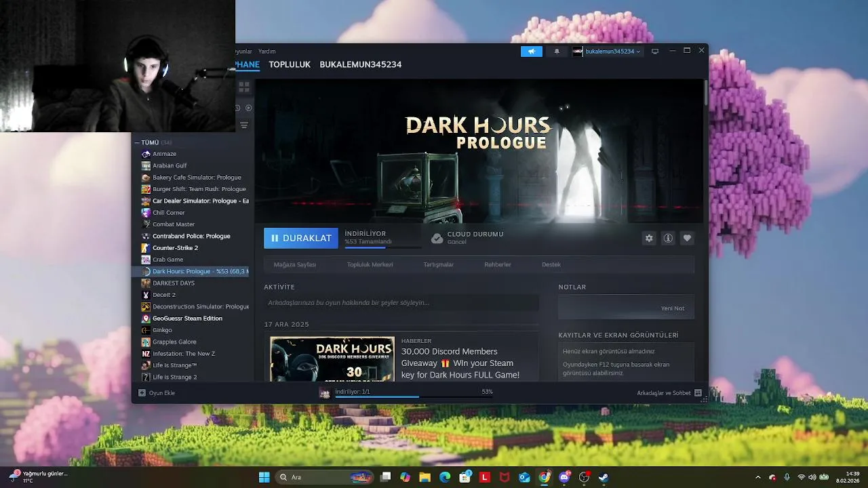The image size is (868, 488).
Task: Open the 30,000 Discord Members Giveaway news
Action: pos(460,363)
